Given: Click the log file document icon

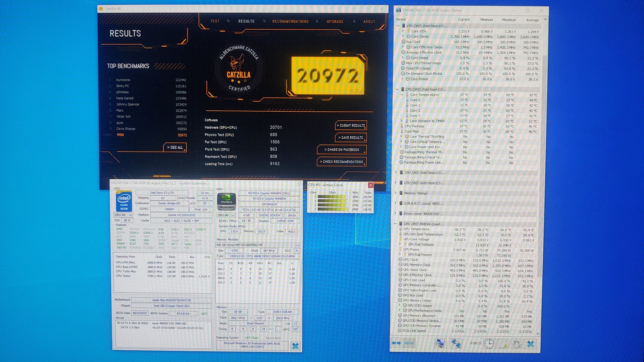Looking at the screenshot, I should [503, 344].
